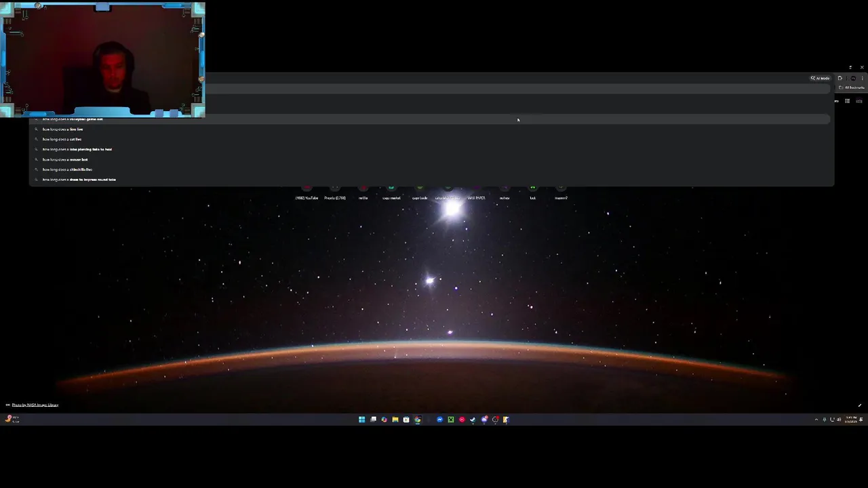Click the Customize Chrome pencil icon
The height and width of the screenshot is (488, 868).
pos(859,405)
